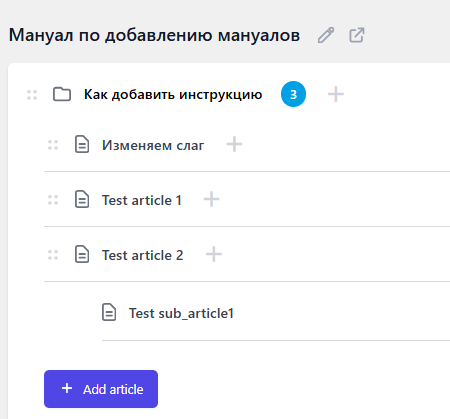
Task: Click the blue badge showing 3
Action: point(293,94)
